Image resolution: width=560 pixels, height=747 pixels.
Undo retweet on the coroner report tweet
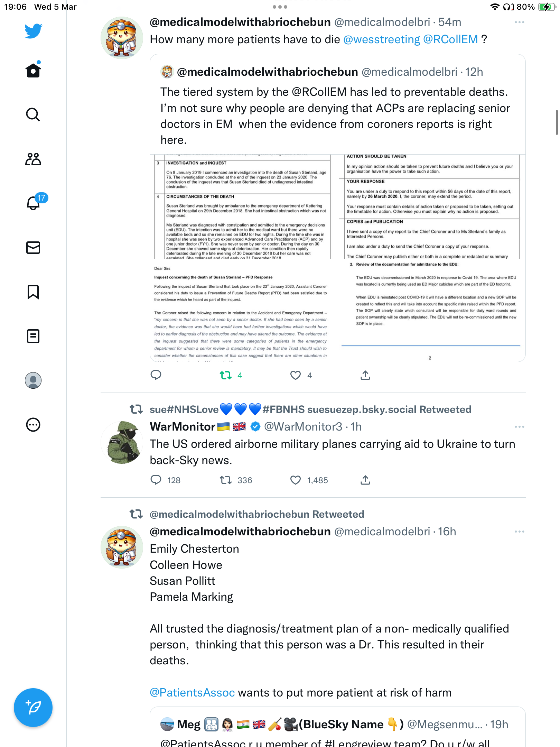pyautogui.click(x=226, y=375)
